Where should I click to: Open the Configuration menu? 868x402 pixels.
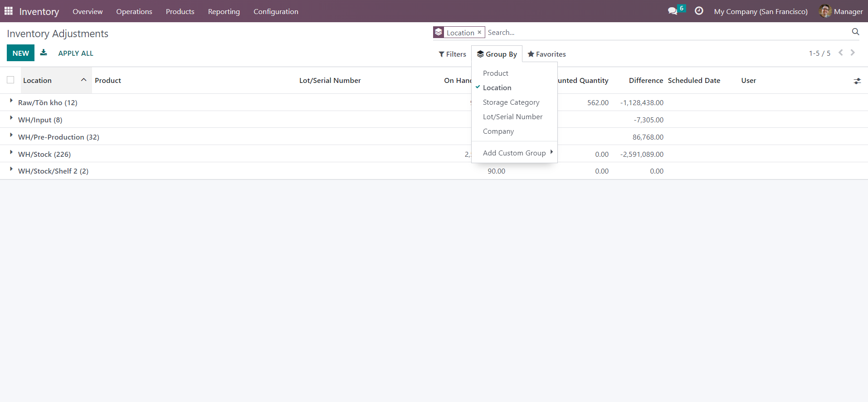[275, 11]
